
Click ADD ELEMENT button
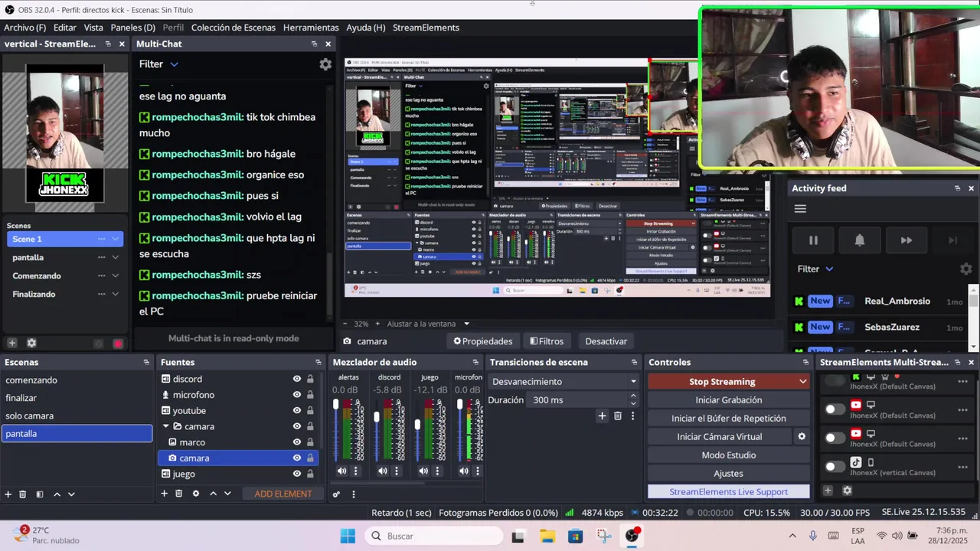[x=283, y=494]
